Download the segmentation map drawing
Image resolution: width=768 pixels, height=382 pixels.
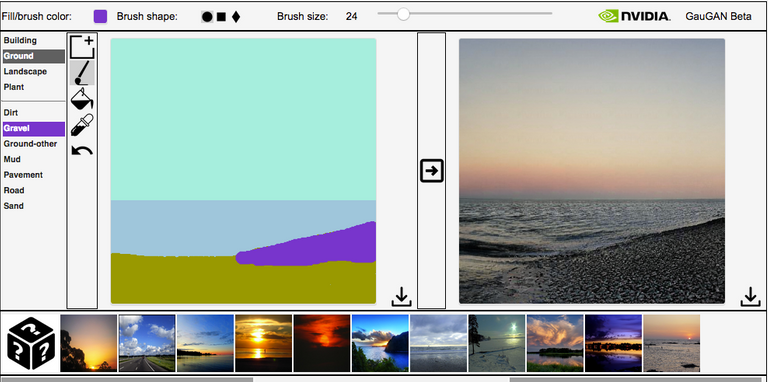(402, 297)
